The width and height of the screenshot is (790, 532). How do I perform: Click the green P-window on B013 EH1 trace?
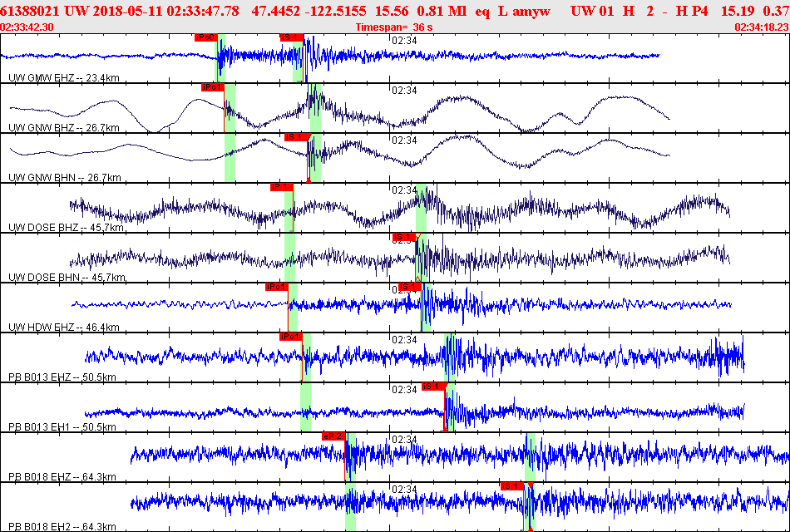pyautogui.click(x=305, y=407)
